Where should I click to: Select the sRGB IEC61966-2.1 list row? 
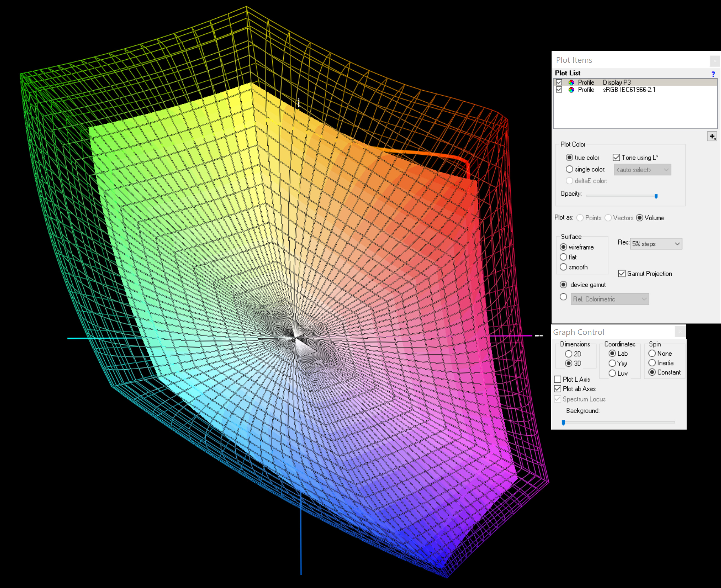point(629,90)
